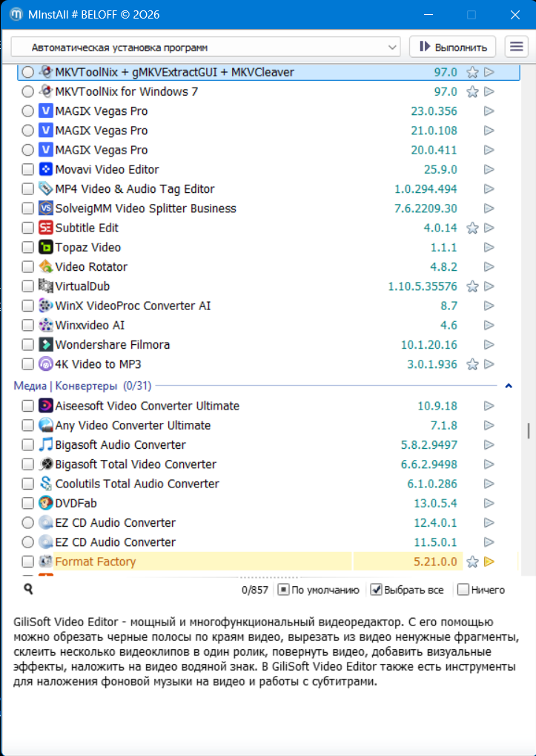The width and height of the screenshot is (536, 756).
Task: Toggle the 'По умолчанию' checkbox
Action: [x=284, y=590]
